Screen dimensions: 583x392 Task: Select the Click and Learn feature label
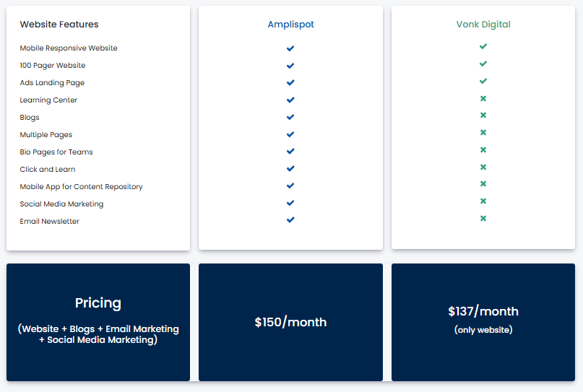pos(47,170)
